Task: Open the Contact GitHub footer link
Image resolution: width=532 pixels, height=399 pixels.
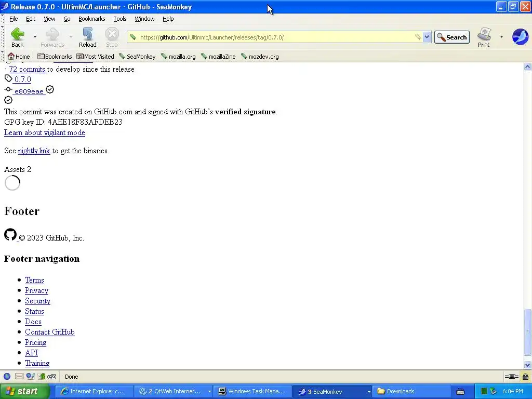Action: (49, 332)
